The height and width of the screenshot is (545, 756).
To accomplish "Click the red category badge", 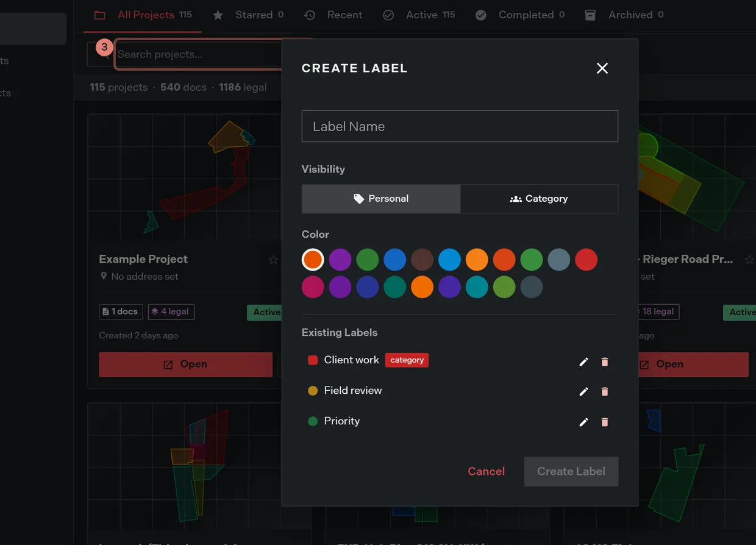I will click(x=407, y=360).
